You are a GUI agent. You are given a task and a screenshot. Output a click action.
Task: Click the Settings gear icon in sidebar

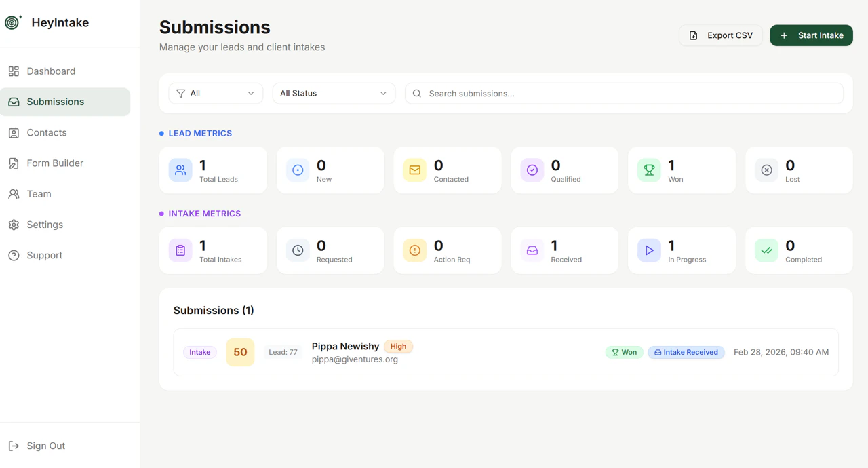click(14, 225)
